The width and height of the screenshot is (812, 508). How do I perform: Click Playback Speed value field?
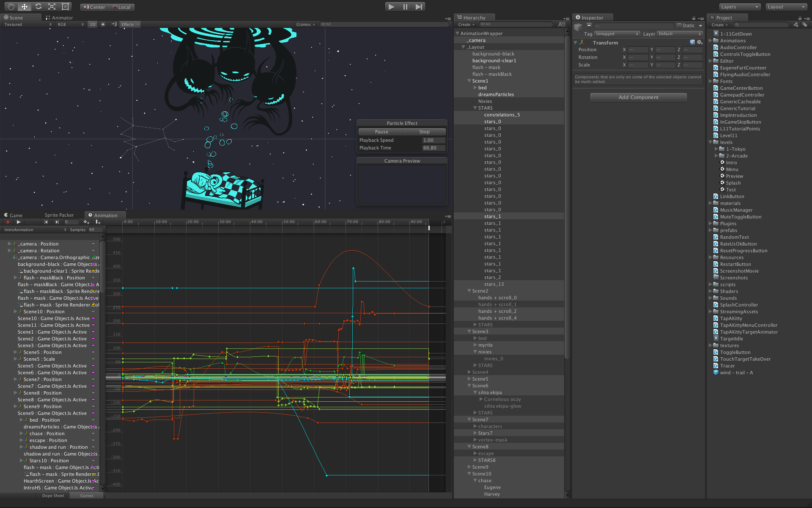pos(433,140)
